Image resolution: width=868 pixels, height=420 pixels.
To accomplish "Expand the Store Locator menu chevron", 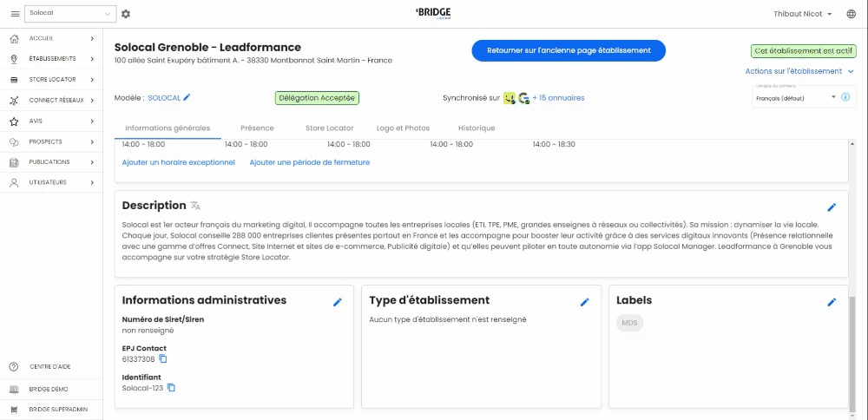I will [93, 80].
